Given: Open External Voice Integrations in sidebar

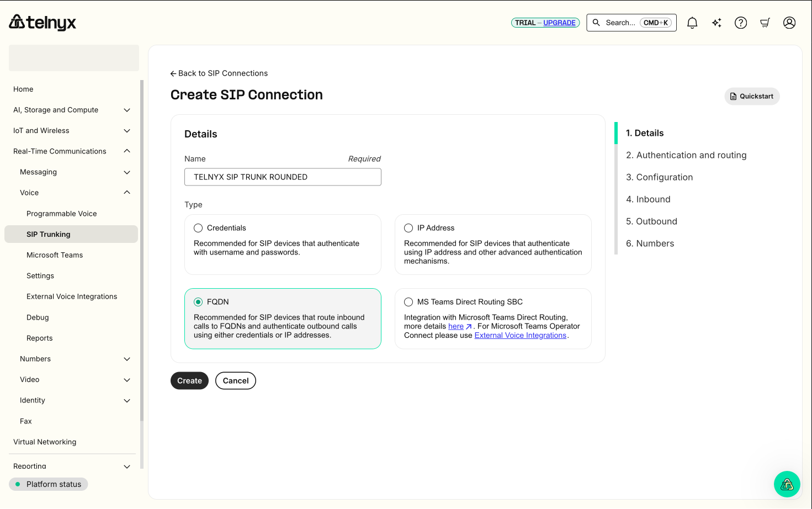Looking at the screenshot, I should pyautogui.click(x=72, y=296).
